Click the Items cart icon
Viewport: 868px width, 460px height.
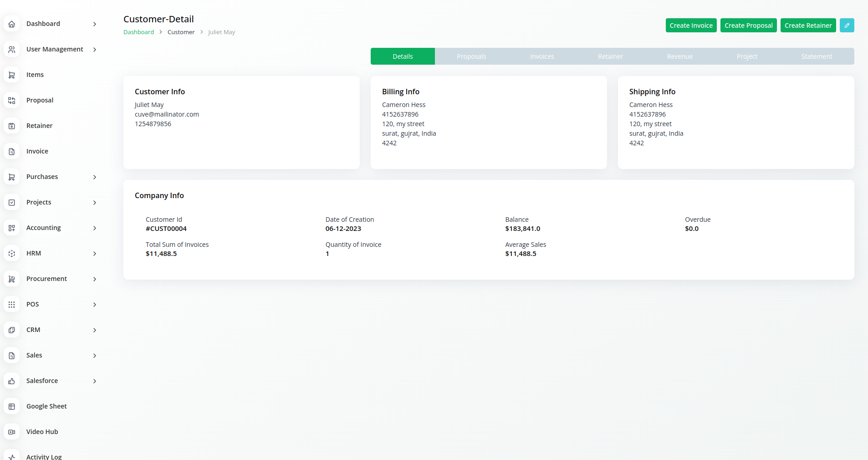tap(12, 75)
